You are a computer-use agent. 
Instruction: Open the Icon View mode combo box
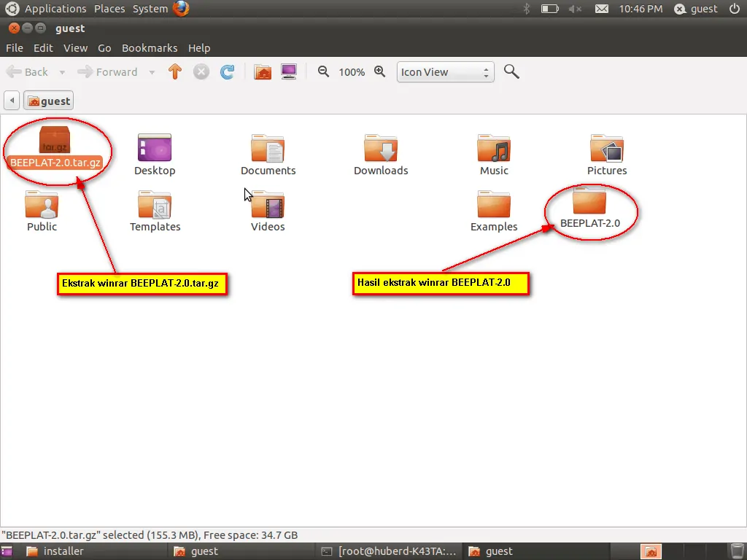point(446,72)
